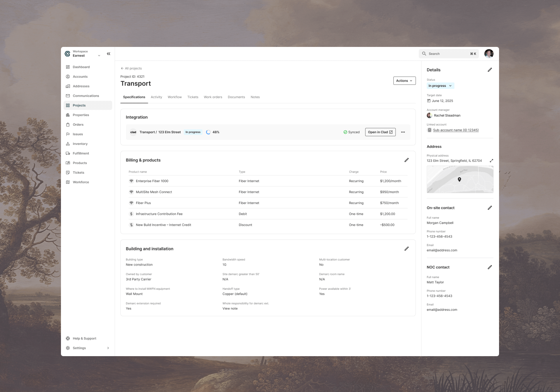The image size is (560, 392).
Task: Edit Building and installation pencil icon
Action: tap(406, 249)
